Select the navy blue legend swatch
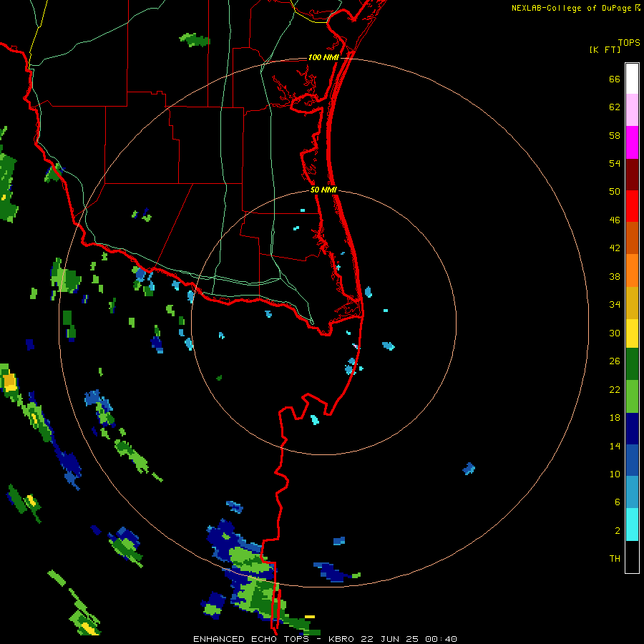 [632, 429]
